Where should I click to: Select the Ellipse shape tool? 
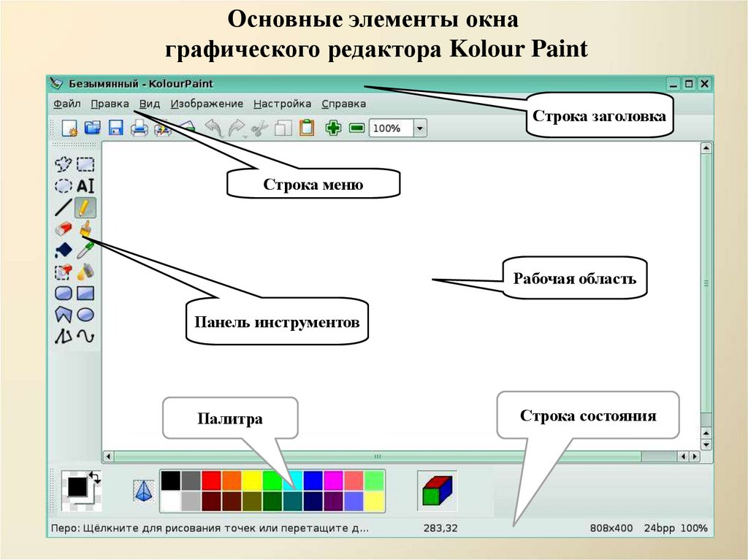coord(86,315)
